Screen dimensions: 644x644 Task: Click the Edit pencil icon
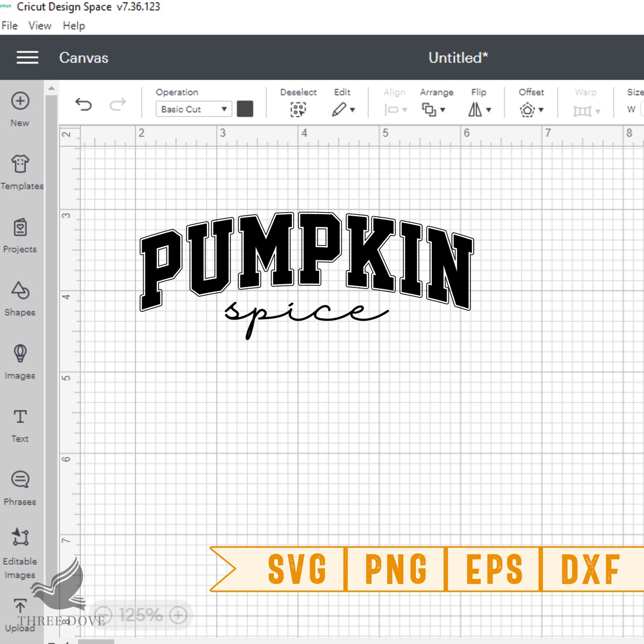(x=339, y=109)
